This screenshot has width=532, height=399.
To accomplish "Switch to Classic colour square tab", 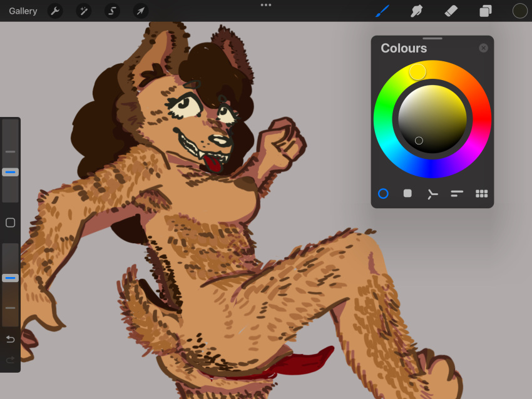I will [407, 194].
